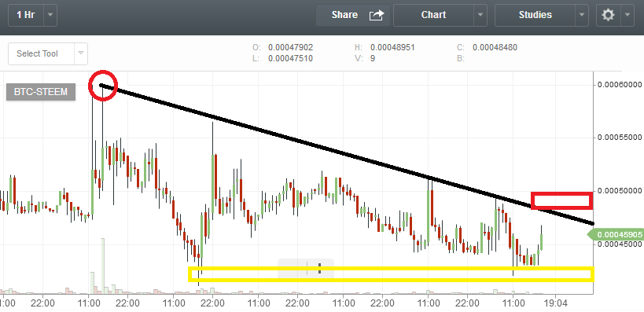Click the current price tag 0.00045905

pyautogui.click(x=616, y=234)
